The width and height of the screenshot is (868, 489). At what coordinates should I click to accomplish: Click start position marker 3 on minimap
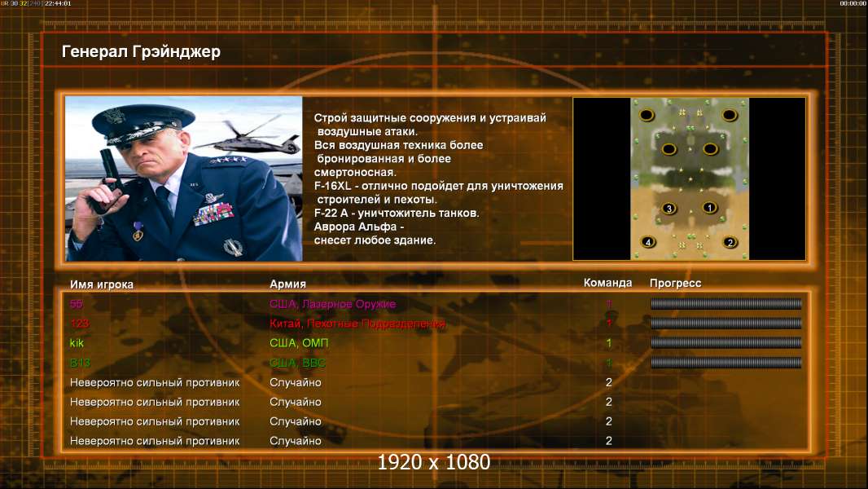point(669,208)
